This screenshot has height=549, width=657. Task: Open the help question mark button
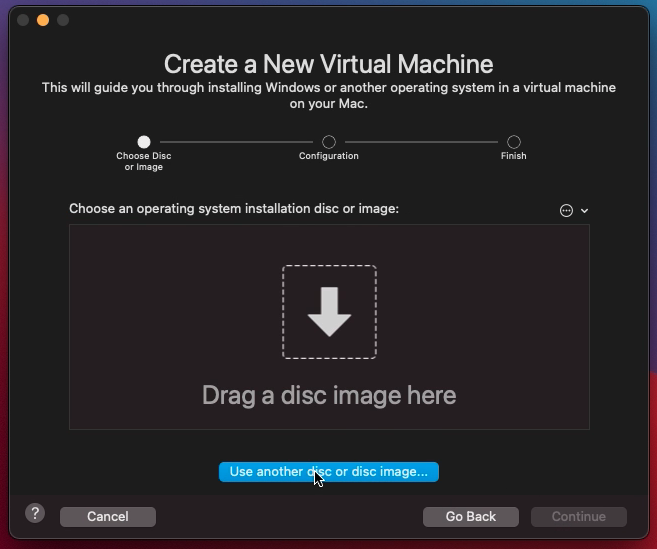(x=35, y=513)
